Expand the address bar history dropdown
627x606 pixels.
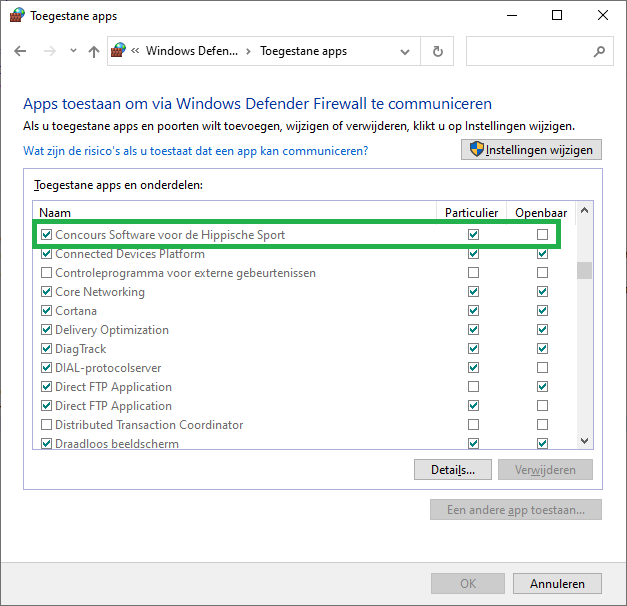click(x=405, y=52)
